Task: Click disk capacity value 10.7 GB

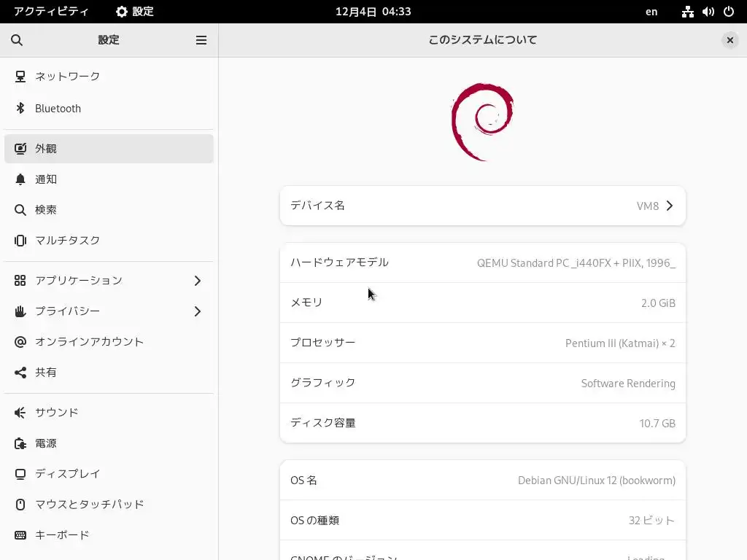Action: pos(657,424)
